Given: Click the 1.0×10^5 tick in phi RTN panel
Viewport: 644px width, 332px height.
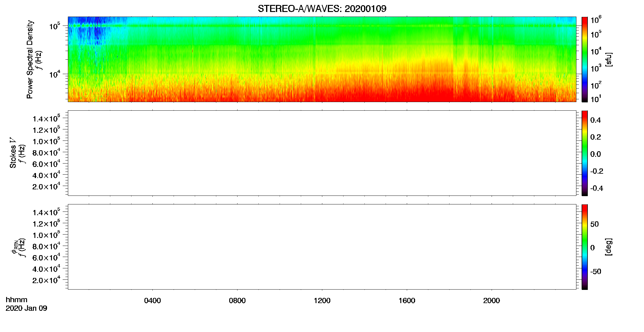Looking at the screenshot, I should tap(46, 235).
